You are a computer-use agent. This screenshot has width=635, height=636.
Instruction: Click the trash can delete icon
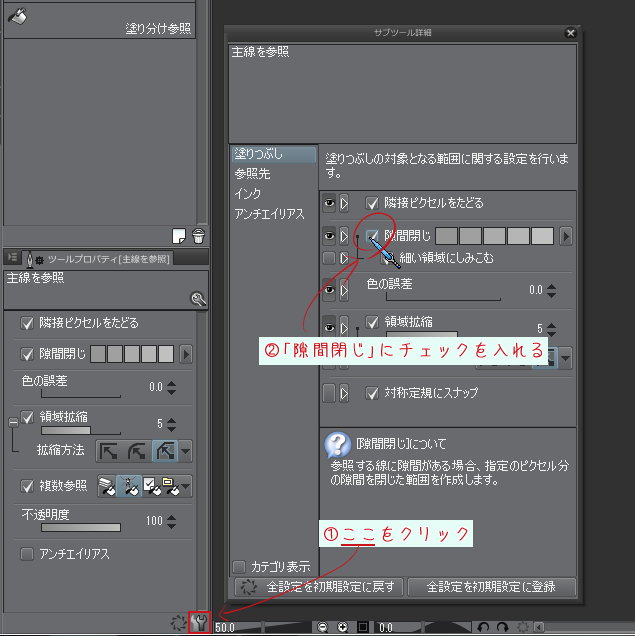coord(198,236)
